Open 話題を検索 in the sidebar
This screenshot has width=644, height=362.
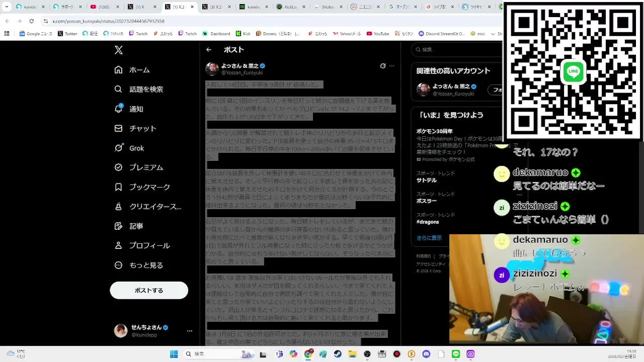pyautogui.click(x=138, y=89)
